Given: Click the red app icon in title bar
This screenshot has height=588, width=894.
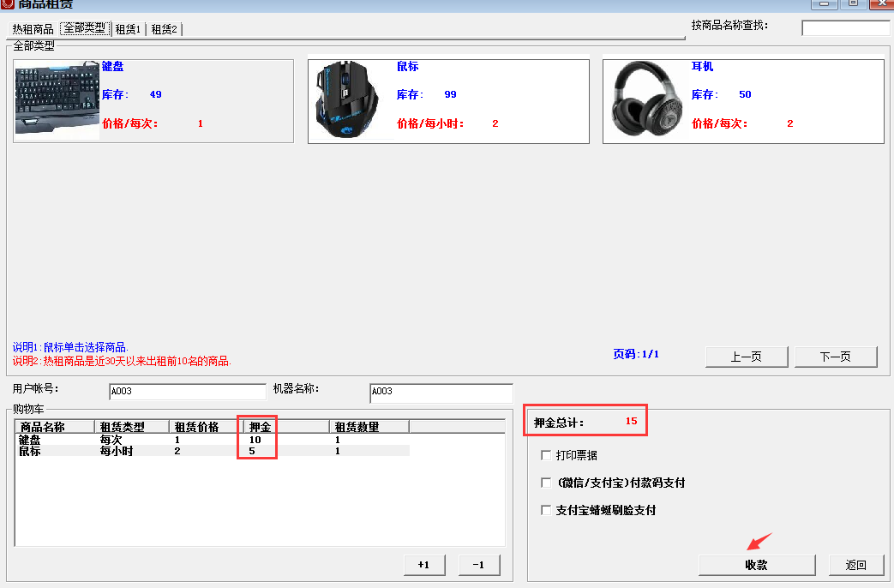Looking at the screenshot, I should click(8, 3).
